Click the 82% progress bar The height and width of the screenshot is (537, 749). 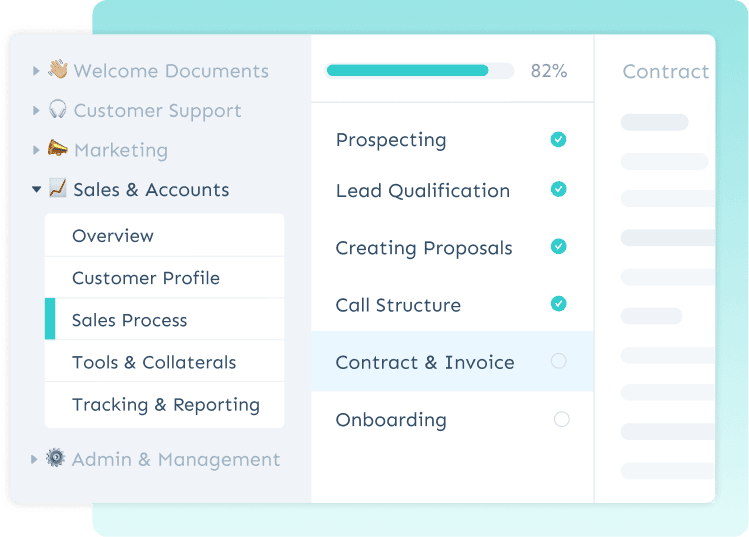pos(419,71)
